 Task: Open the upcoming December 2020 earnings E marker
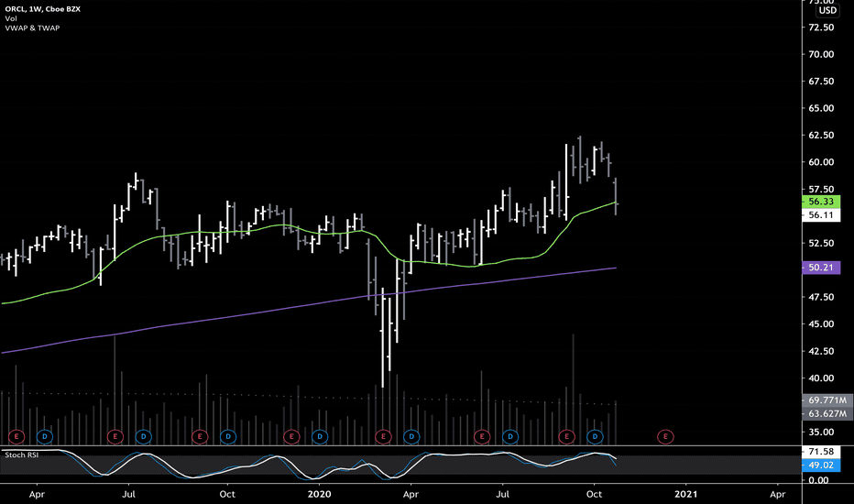[x=665, y=436]
